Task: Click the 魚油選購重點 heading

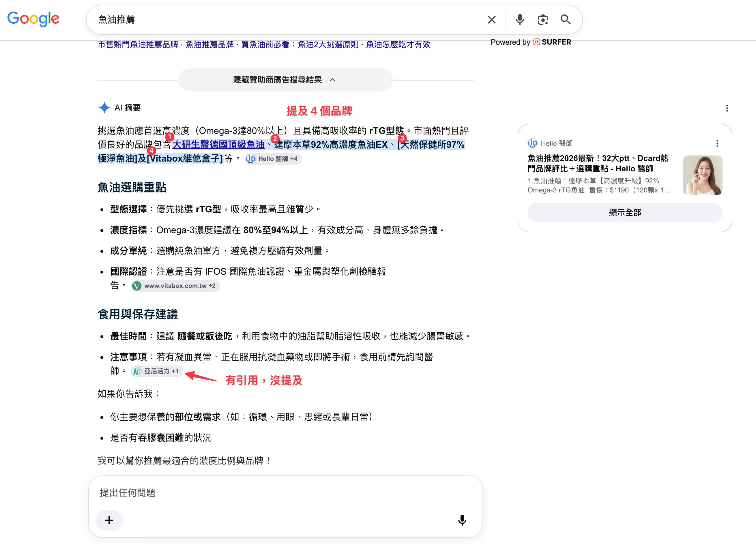Action: click(132, 187)
